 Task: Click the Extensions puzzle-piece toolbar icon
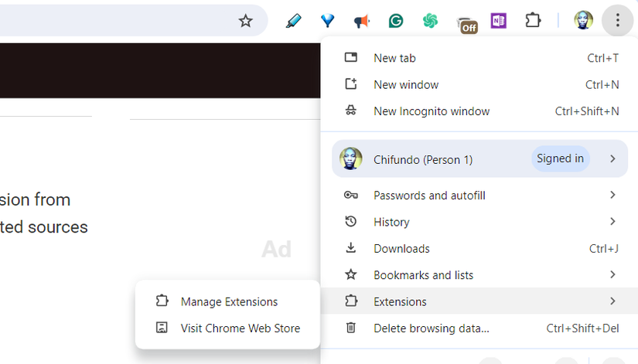click(x=533, y=21)
